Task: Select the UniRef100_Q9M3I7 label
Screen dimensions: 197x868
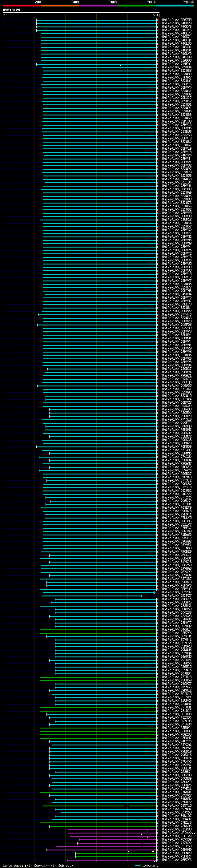Action: [177, 98]
